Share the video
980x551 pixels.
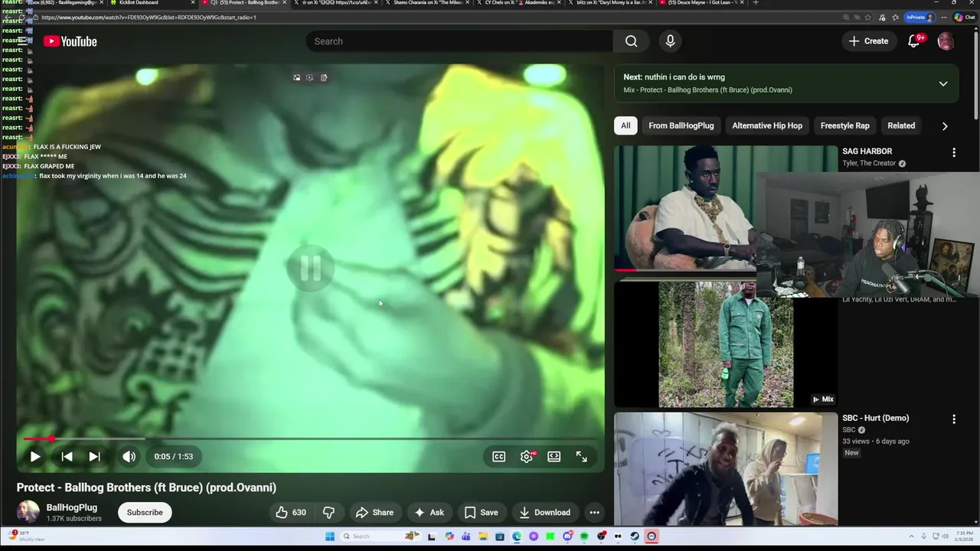374,513
